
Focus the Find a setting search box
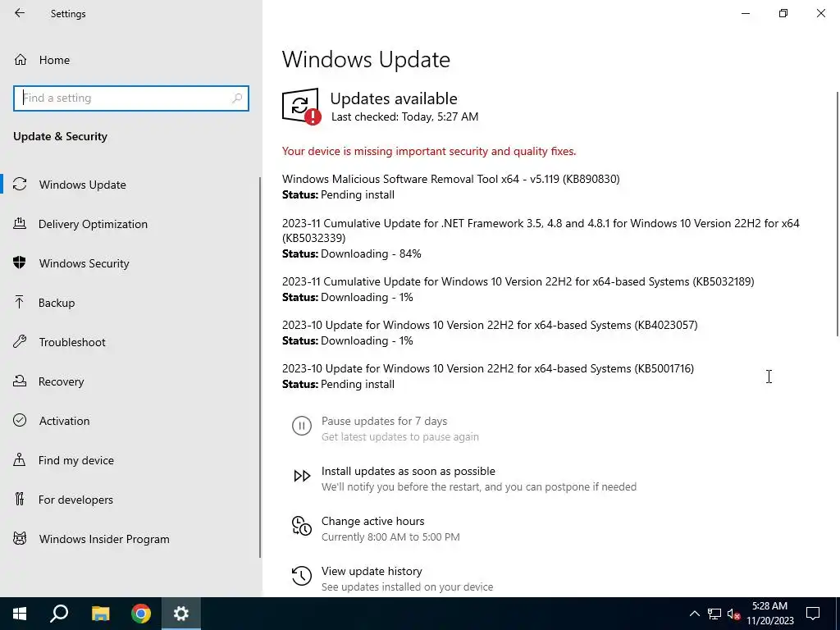click(131, 98)
